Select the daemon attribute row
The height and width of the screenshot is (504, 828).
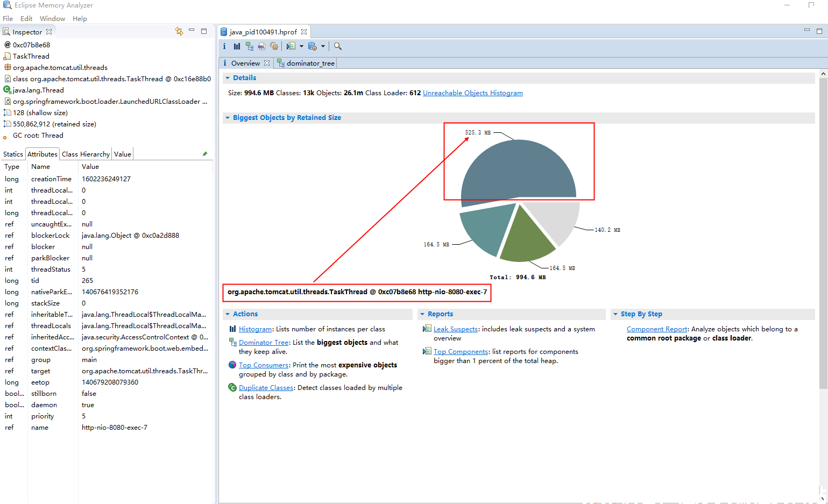click(x=107, y=404)
